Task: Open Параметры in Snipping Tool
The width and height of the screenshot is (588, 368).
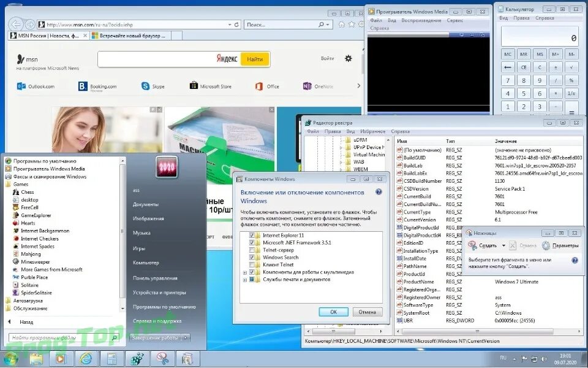Action: (x=560, y=245)
